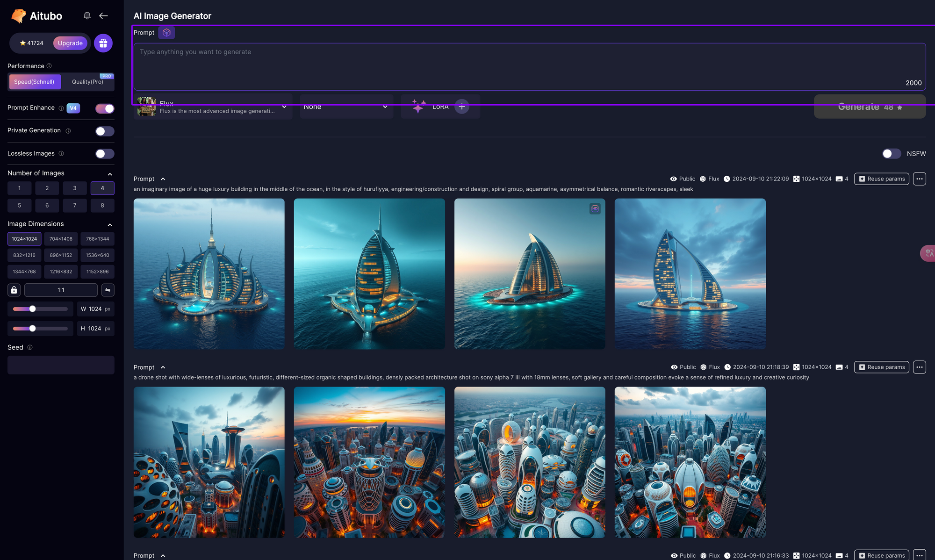Enable Private Generation toggle
This screenshot has height=560, width=935.
point(105,131)
